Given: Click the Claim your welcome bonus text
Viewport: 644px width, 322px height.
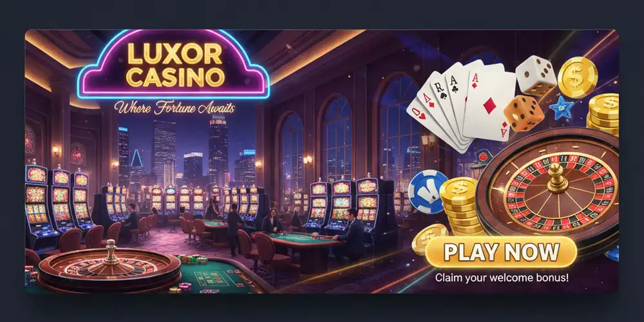Looking at the screenshot, I should point(502,277).
